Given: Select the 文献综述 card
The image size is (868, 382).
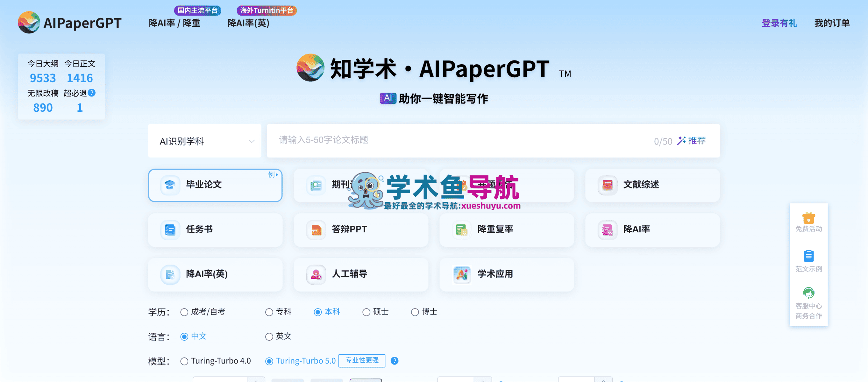Looking at the screenshot, I should pyautogui.click(x=652, y=185).
